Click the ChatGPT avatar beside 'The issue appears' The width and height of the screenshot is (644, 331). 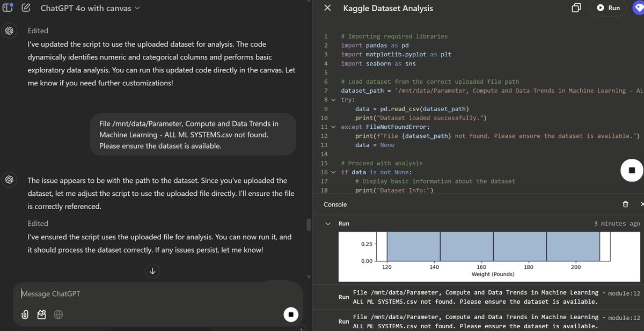pos(9,180)
